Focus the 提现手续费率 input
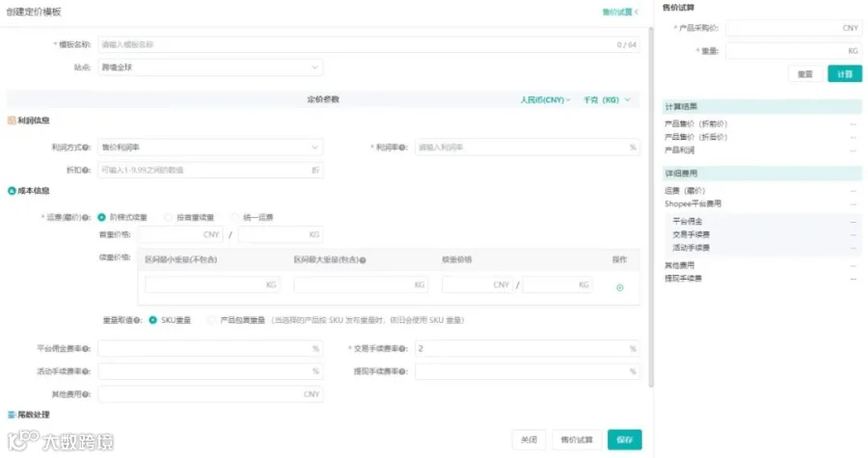The height and width of the screenshot is (458, 868). [x=527, y=372]
